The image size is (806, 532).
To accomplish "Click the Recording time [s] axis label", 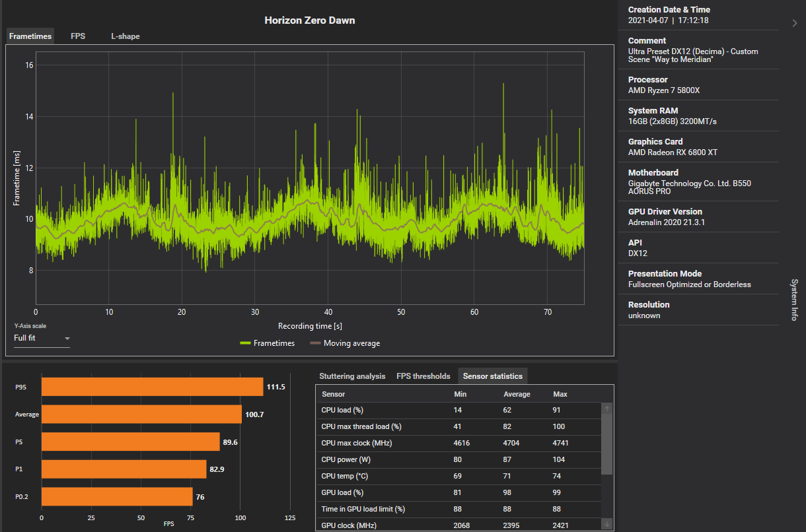I will click(310, 326).
